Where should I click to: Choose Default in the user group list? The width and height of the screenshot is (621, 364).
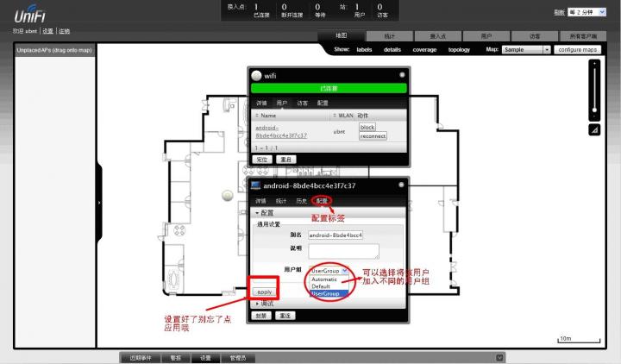pos(321,286)
